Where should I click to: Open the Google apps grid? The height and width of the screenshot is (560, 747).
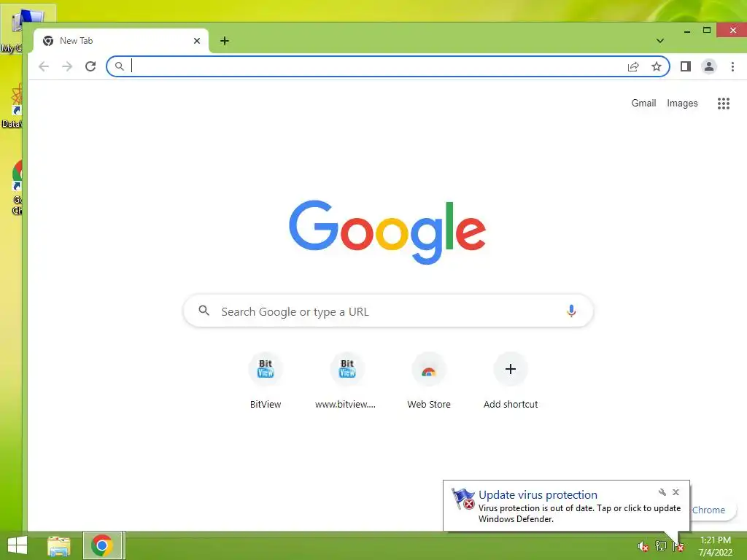(724, 104)
